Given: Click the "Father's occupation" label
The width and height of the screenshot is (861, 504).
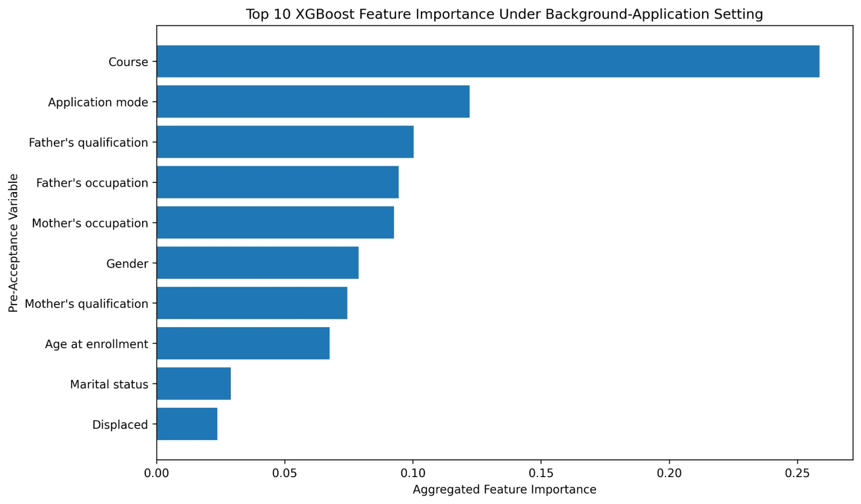Looking at the screenshot, I should (92, 183).
